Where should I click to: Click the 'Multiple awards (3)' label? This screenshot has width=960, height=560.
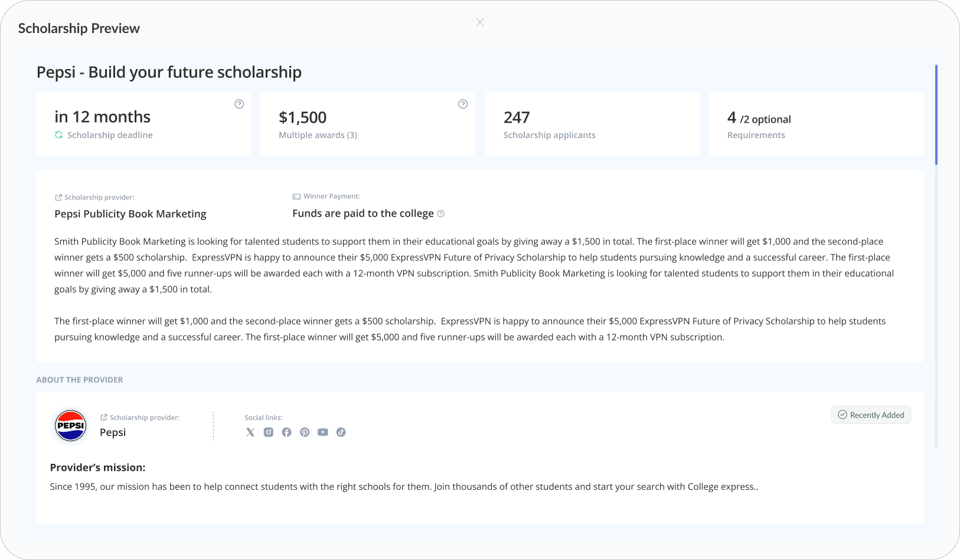[318, 135]
